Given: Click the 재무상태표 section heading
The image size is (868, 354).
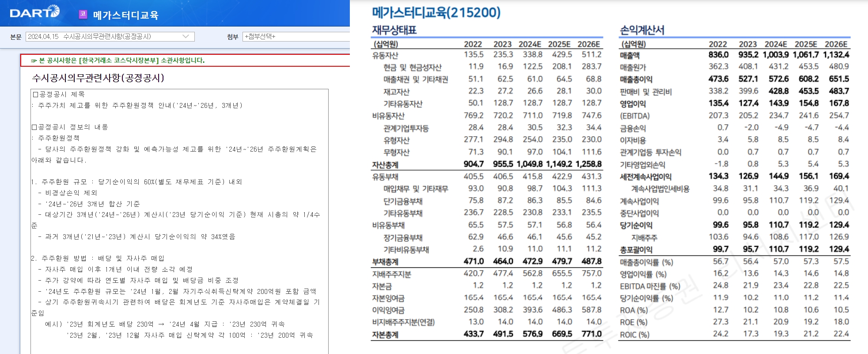Looking at the screenshot, I should pyautogui.click(x=394, y=30).
